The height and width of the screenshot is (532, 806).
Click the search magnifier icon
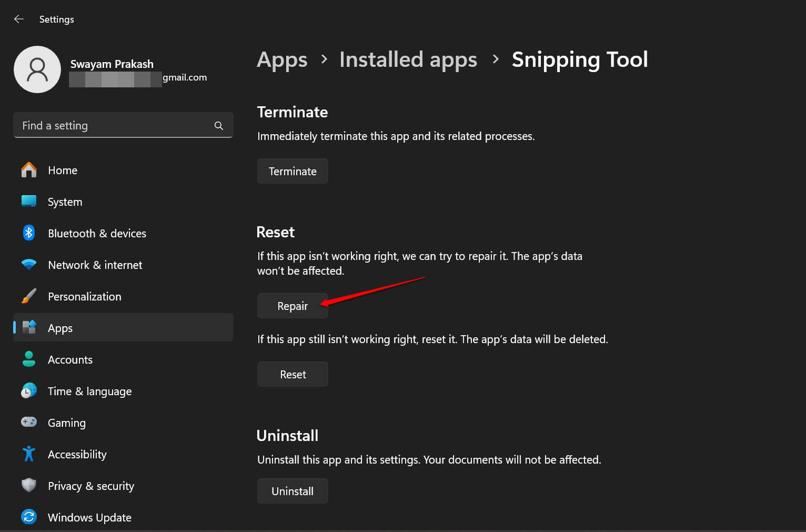tap(218, 125)
